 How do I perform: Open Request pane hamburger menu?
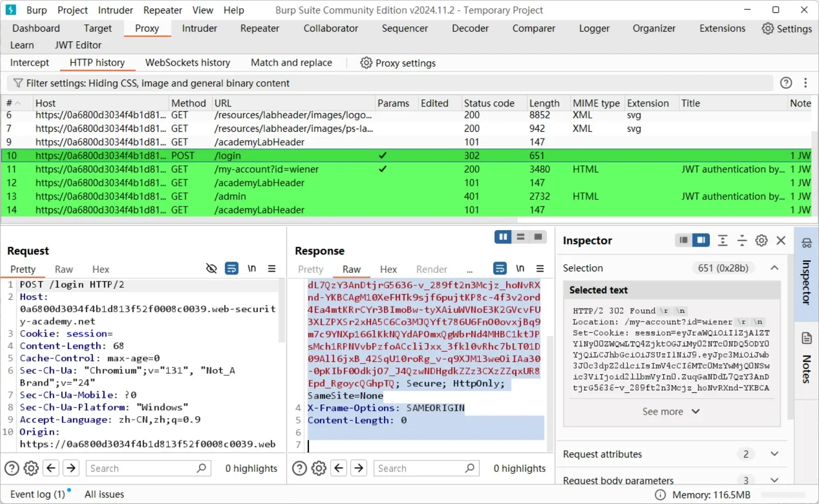pyautogui.click(x=272, y=268)
